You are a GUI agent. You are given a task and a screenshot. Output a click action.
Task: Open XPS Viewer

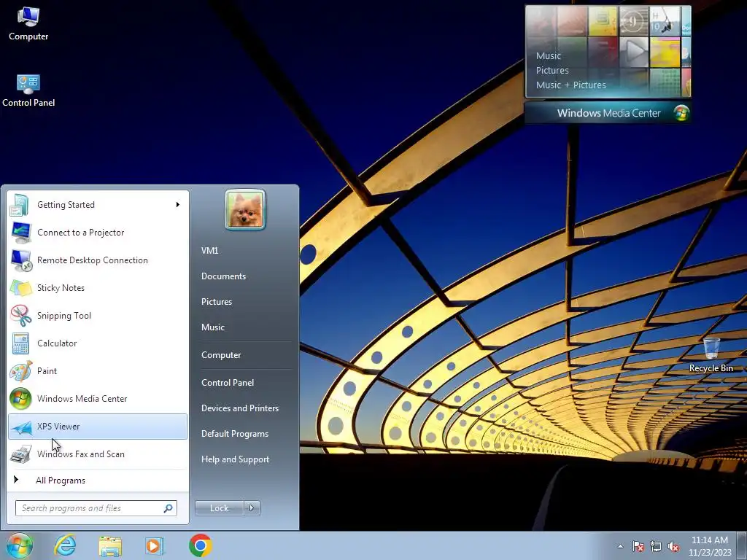pyautogui.click(x=98, y=426)
